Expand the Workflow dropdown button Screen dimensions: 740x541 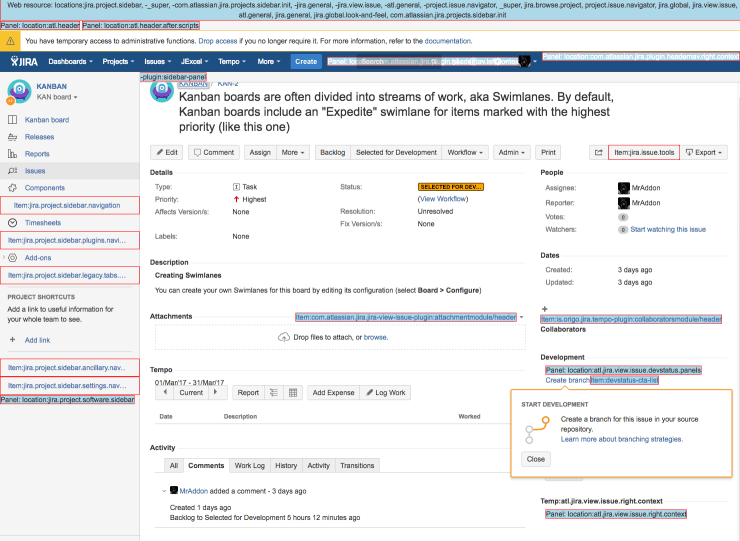click(x=465, y=153)
